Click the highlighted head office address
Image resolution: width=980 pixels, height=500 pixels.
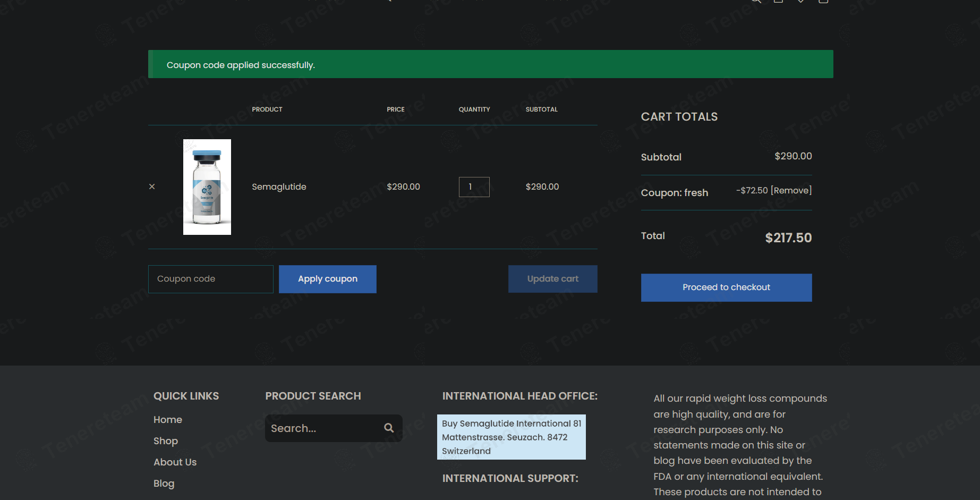[511, 437]
